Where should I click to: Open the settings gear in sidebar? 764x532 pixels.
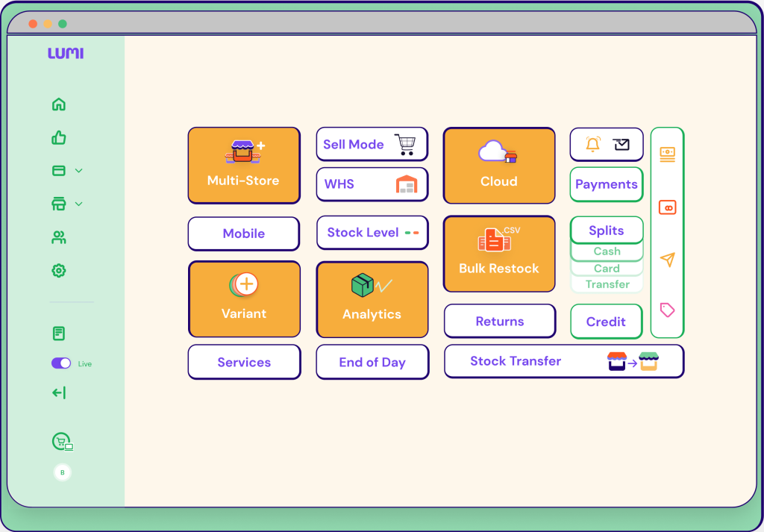tap(59, 271)
